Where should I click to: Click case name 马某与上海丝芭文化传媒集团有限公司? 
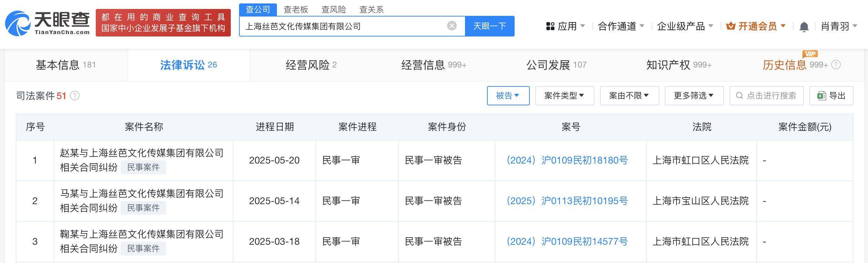[x=142, y=193]
